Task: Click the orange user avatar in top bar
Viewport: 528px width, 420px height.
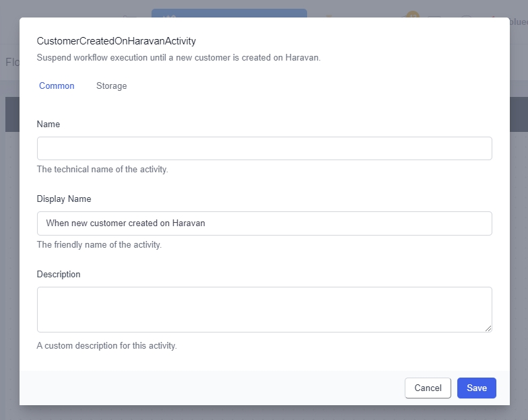Action: [x=412, y=14]
